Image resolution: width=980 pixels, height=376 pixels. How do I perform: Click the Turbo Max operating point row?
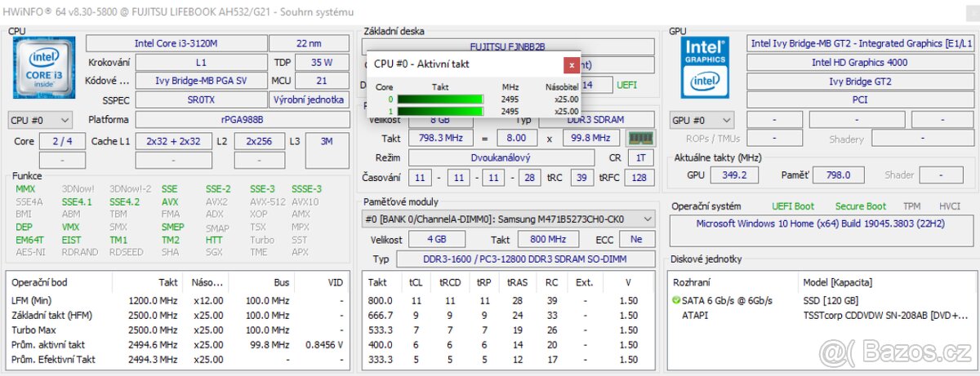coord(177,330)
